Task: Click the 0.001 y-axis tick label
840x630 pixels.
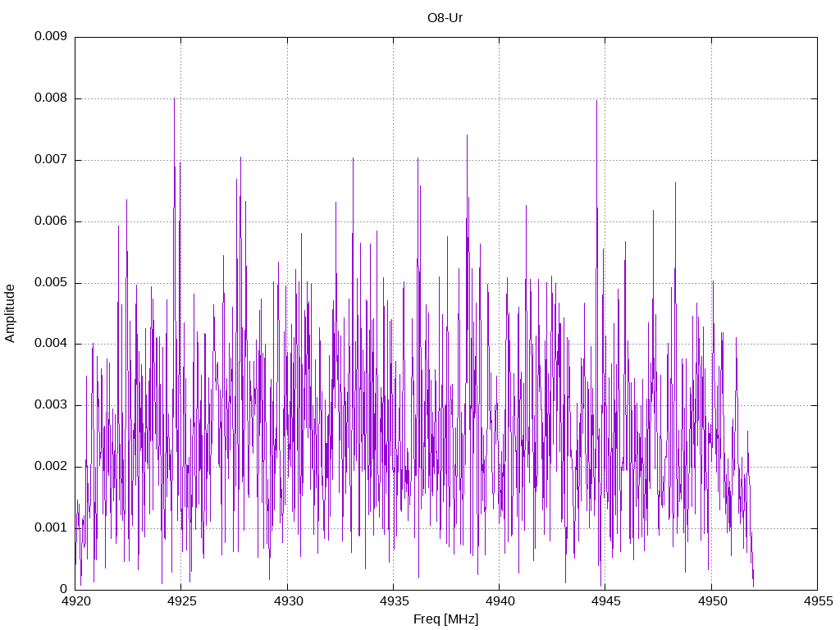Action: point(51,527)
